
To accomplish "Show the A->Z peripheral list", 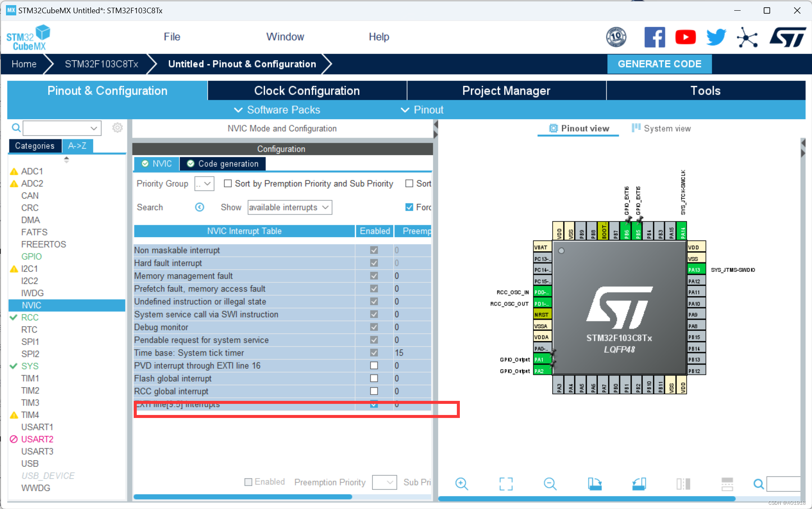I will tap(77, 146).
